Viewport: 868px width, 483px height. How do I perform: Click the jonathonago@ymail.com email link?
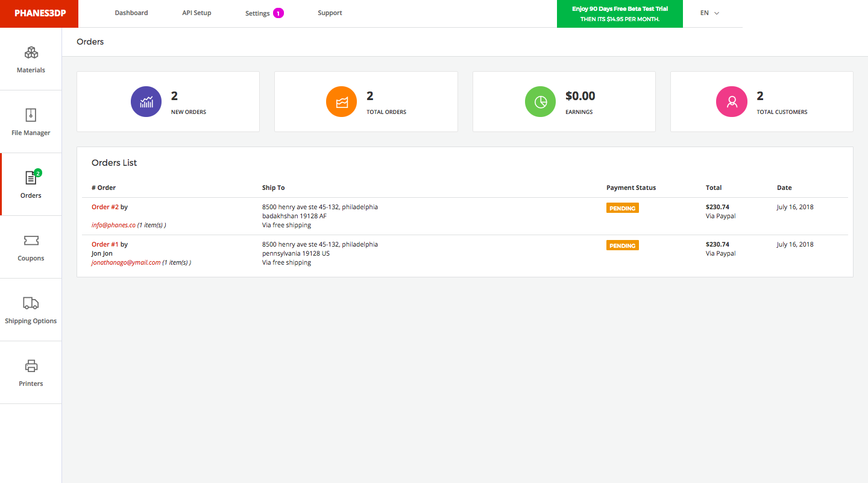pyautogui.click(x=126, y=262)
